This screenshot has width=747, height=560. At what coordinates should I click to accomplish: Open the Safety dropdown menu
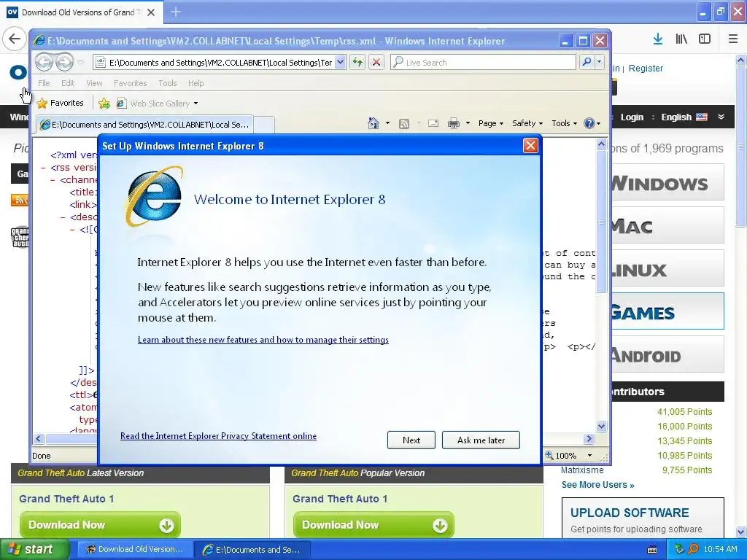tap(527, 123)
